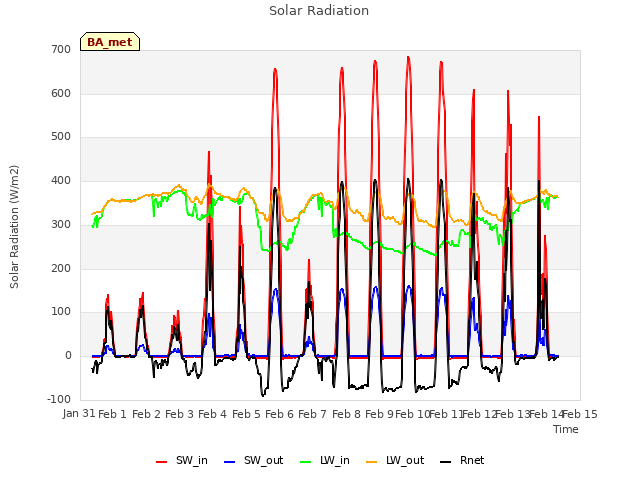Click the red SW_in legend swatch
The height and width of the screenshot is (480, 640).
point(162,462)
